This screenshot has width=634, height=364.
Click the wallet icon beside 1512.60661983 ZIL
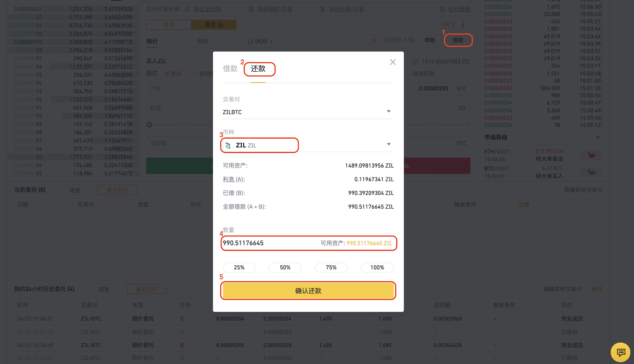415,61
